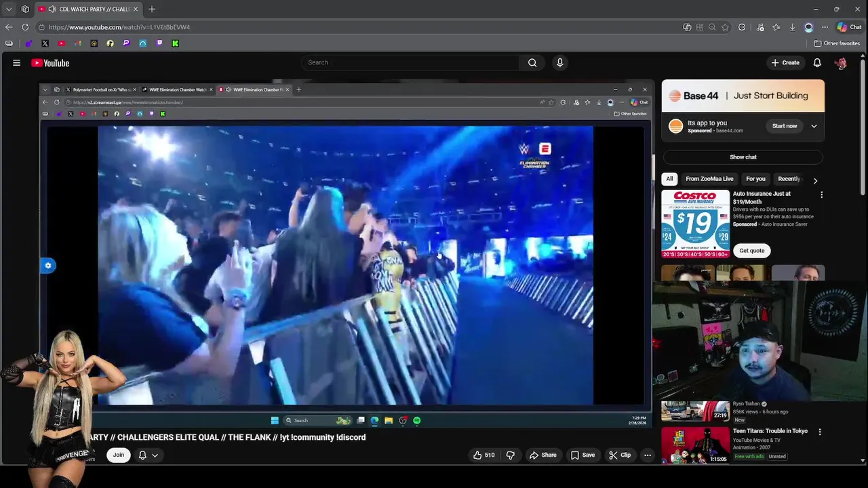Screen dimensions: 868x488
Task: Click the Join channel button
Action: [119, 455]
